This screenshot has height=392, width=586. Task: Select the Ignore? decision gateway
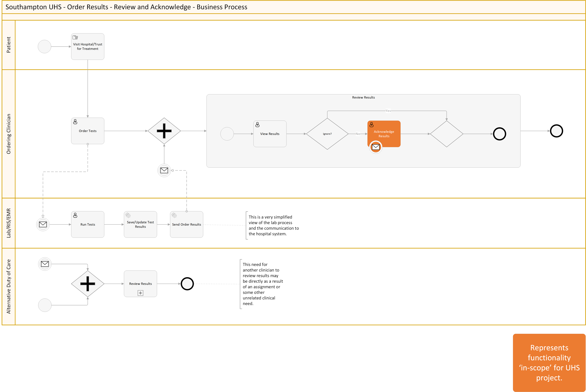tap(327, 134)
